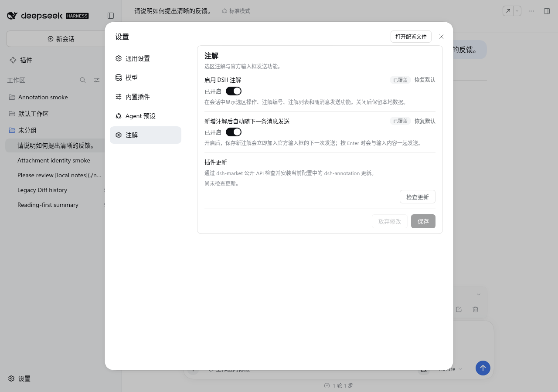Toggle 新增注解后自动随下一条消息发送 switch

(x=234, y=132)
